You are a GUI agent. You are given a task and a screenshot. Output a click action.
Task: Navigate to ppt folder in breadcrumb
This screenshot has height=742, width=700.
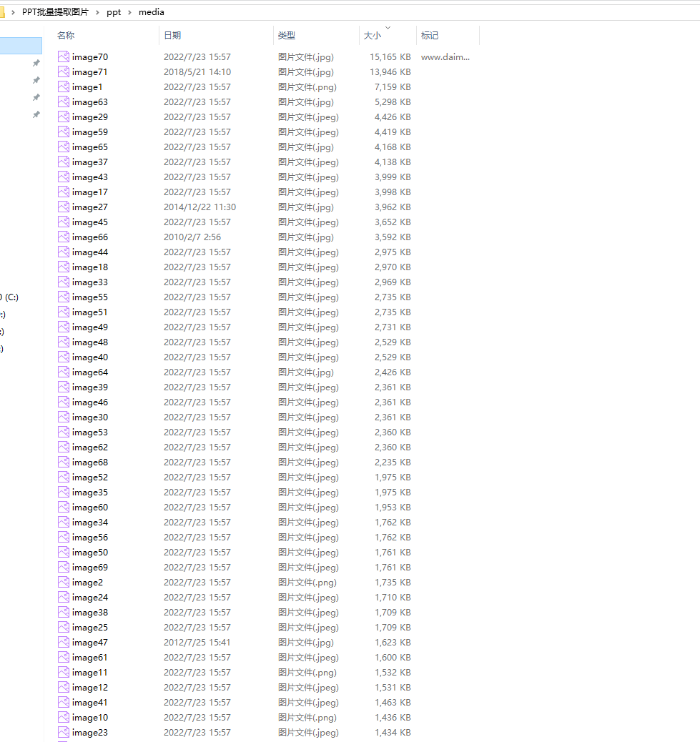pos(114,12)
